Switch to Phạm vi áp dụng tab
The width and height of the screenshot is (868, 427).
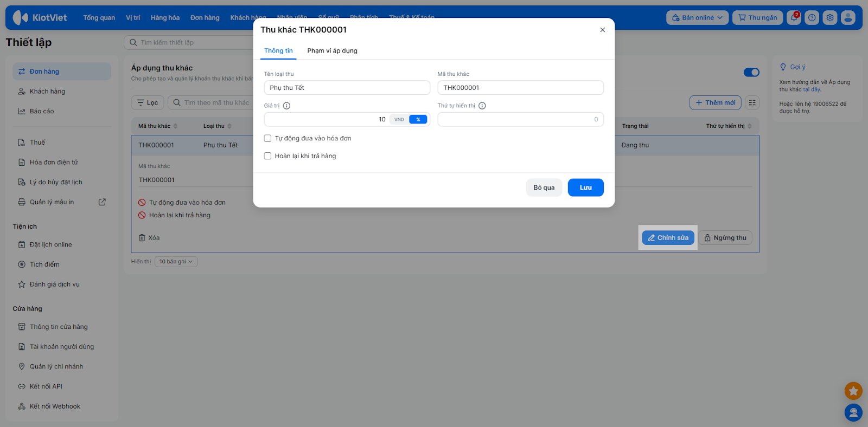(333, 51)
